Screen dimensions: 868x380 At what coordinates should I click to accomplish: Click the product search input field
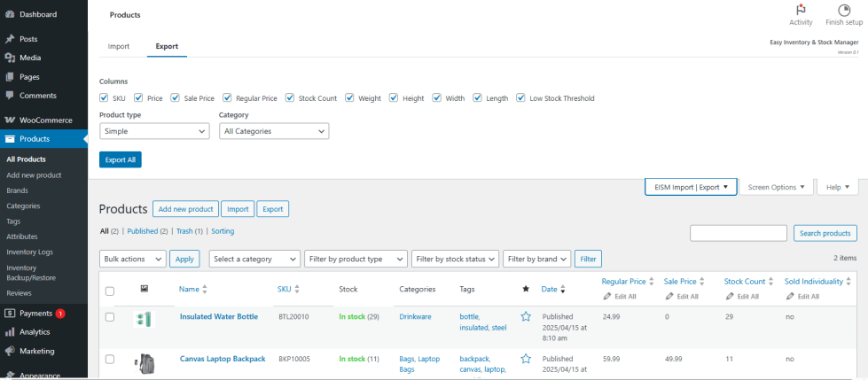[x=738, y=233]
